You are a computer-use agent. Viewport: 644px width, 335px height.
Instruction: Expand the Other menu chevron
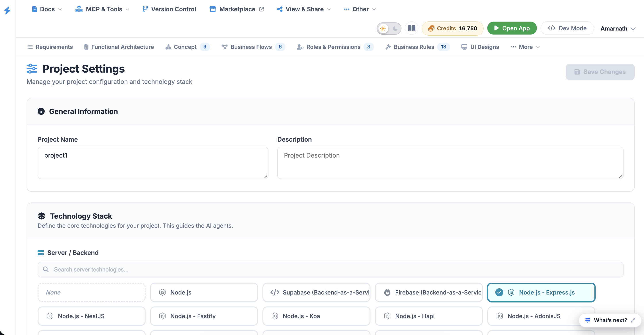(x=374, y=9)
